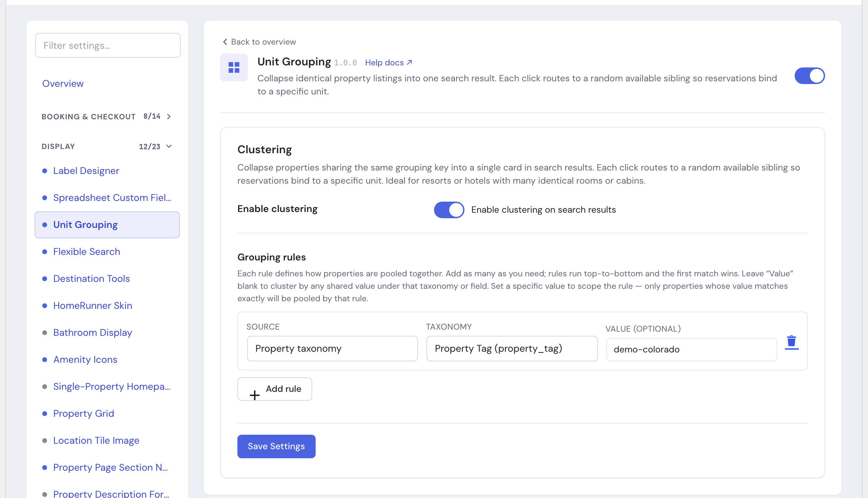Add a new grouping rule

click(275, 389)
